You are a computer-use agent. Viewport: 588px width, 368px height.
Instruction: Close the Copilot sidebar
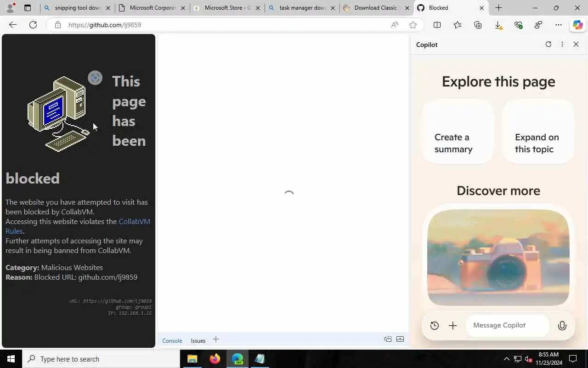point(576,44)
